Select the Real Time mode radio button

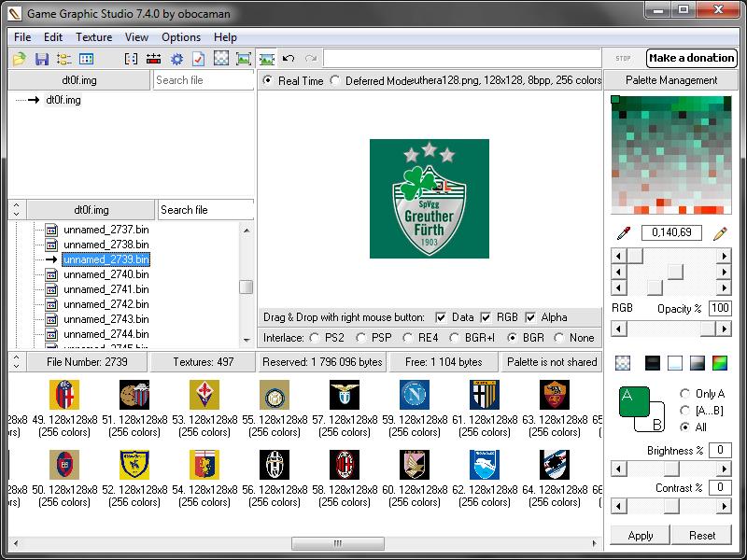(x=268, y=80)
